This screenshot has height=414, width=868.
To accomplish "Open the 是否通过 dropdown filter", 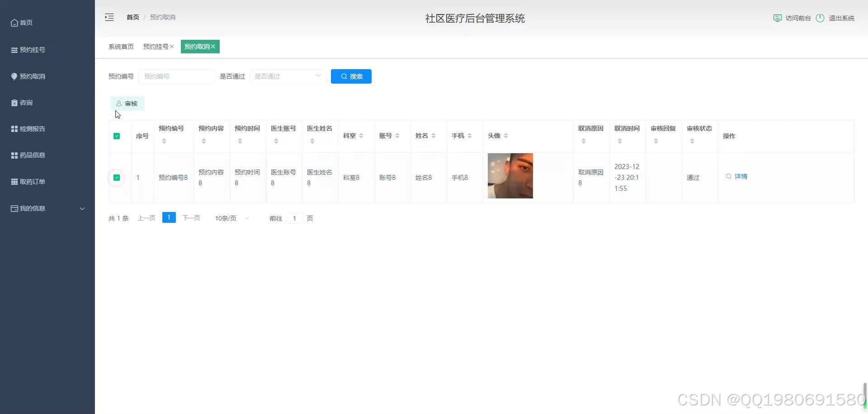I will [288, 76].
